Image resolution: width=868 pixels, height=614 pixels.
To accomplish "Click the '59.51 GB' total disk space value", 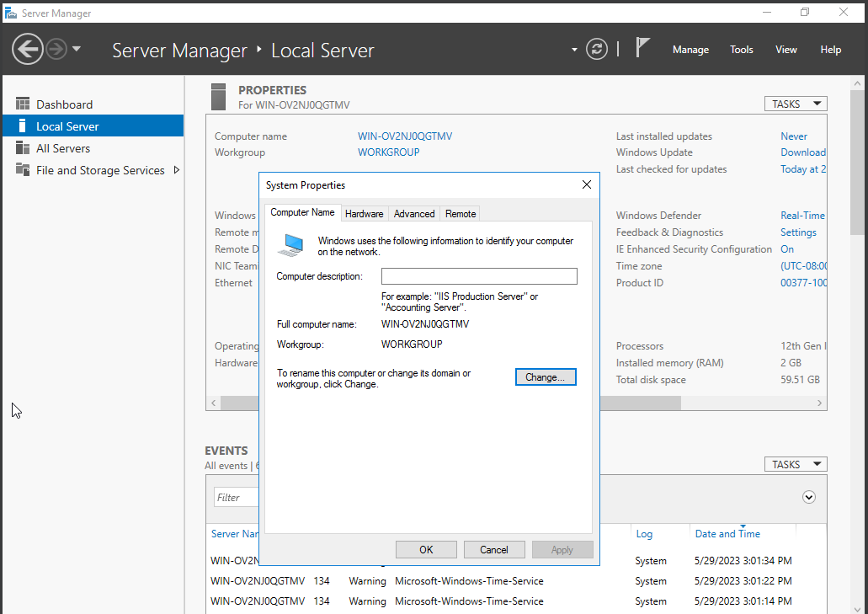I will [800, 380].
